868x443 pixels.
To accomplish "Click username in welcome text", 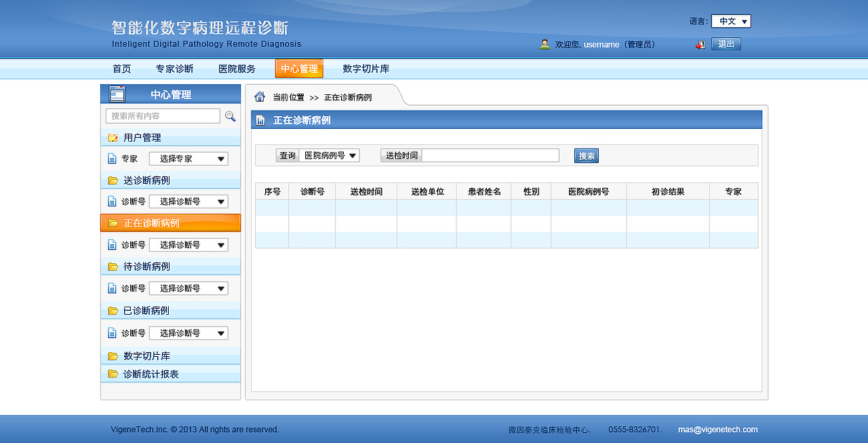I will click(601, 44).
